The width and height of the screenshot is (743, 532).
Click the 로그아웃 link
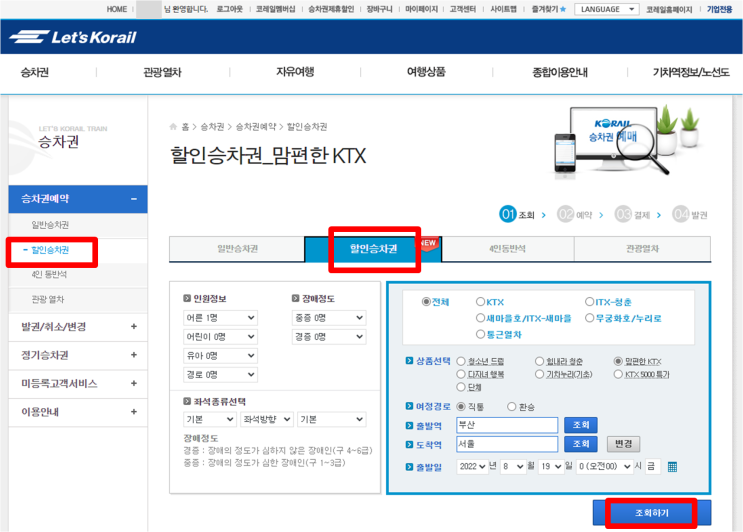[x=230, y=9]
